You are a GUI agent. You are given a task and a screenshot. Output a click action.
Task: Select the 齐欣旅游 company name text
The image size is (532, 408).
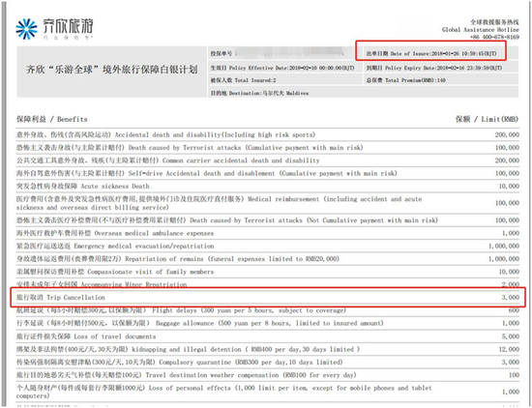68,26
